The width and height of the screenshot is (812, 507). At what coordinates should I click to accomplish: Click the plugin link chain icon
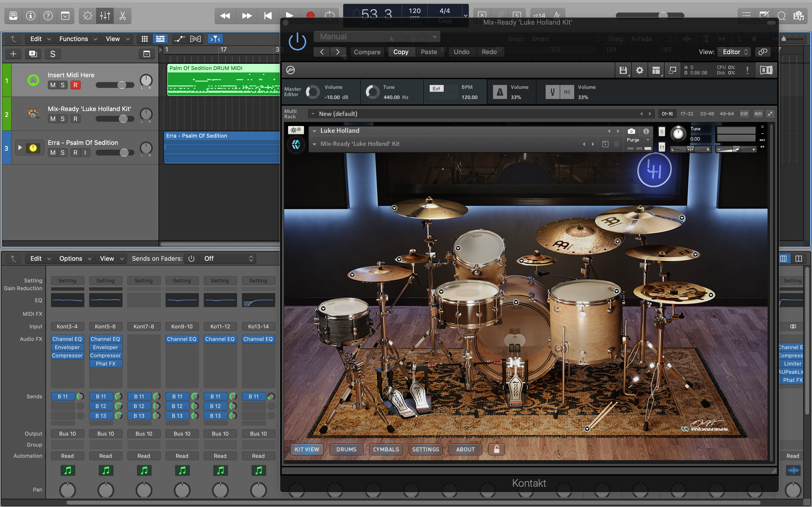[x=763, y=52]
